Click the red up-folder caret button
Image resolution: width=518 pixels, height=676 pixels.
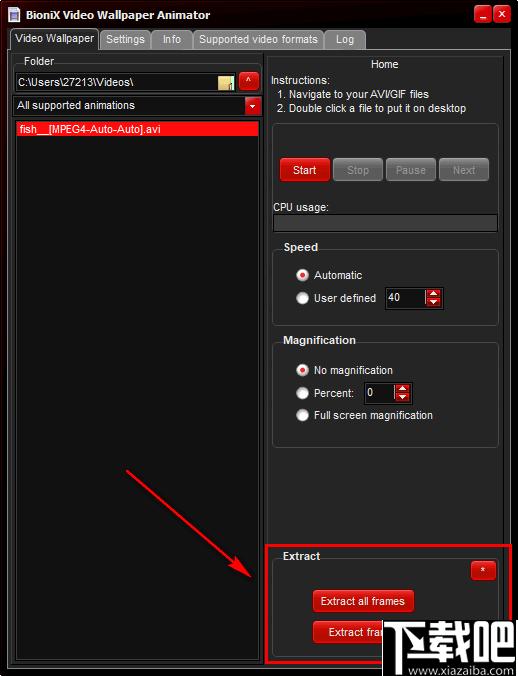(249, 81)
